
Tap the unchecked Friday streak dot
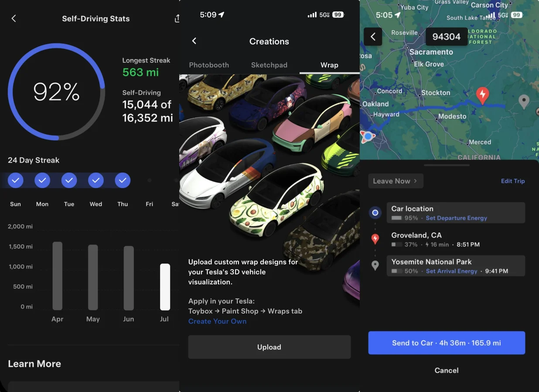150,180
